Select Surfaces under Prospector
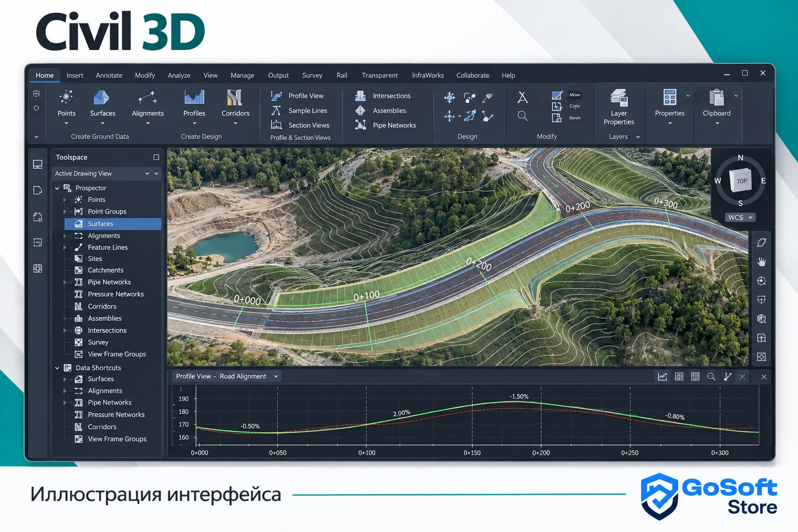This screenshot has width=798, height=532. (x=113, y=224)
